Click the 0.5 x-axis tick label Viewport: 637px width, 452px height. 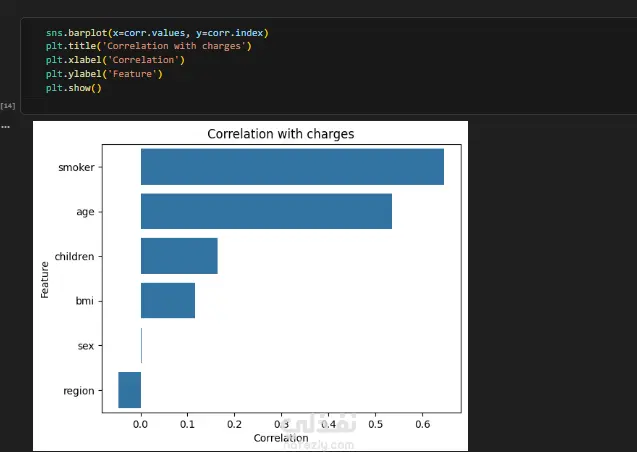pos(375,424)
